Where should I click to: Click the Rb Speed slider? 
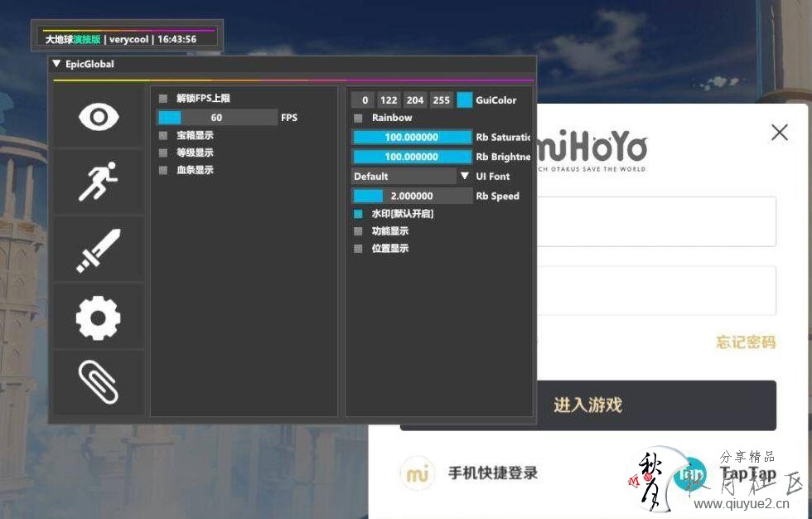point(412,196)
